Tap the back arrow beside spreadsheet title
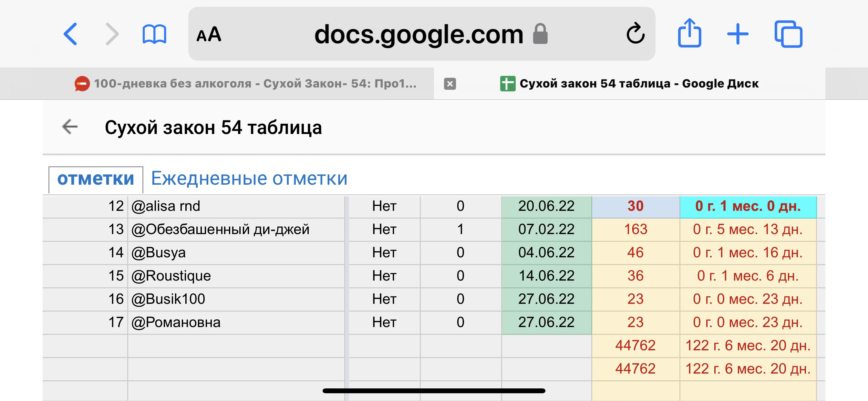Screen dimensions: 868x401 click(70, 127)
